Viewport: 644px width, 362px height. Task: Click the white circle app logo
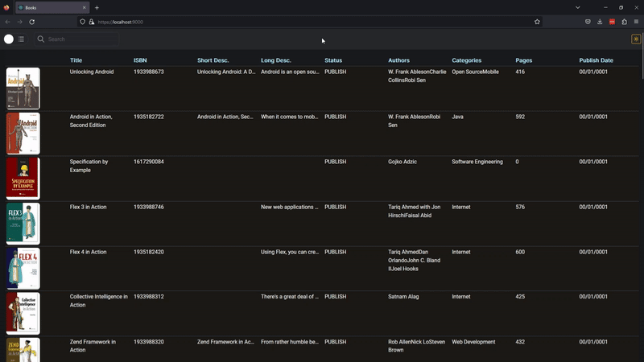point(9,39)
